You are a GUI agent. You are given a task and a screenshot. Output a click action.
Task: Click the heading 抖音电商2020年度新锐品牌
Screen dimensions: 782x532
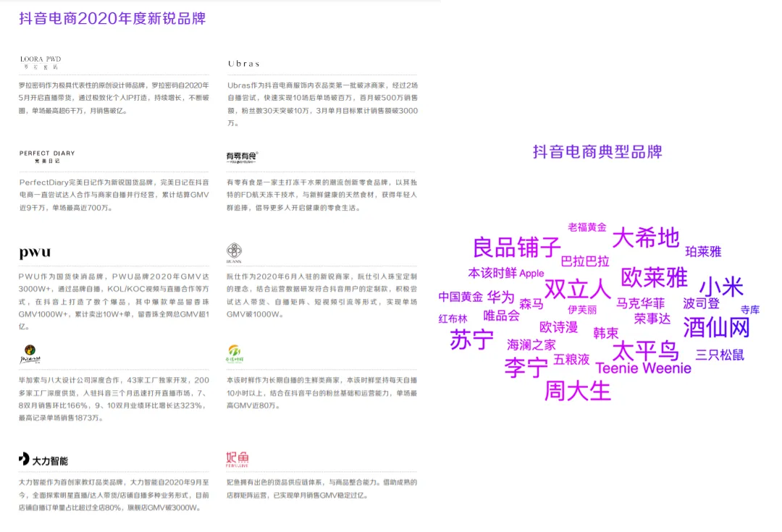112,18
